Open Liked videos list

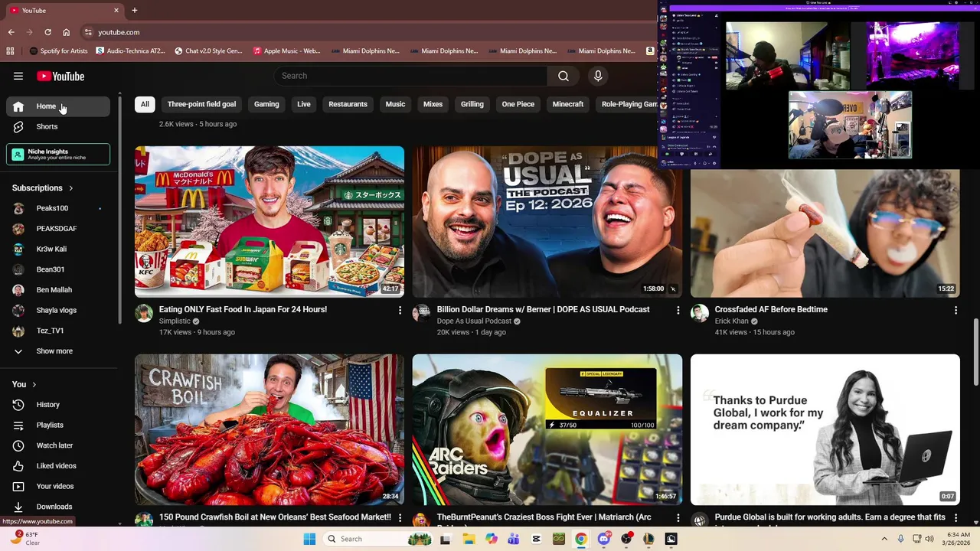click(58, 466)
